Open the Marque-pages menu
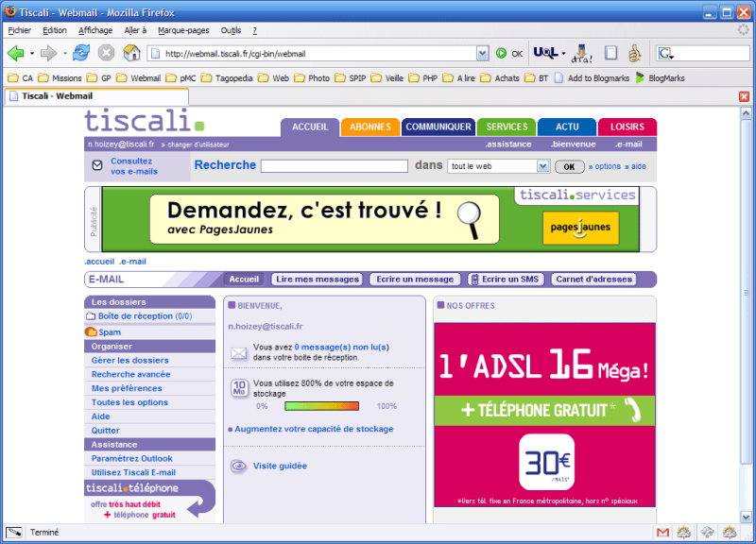This screenshot has height=544, width=756. point(183,30)
